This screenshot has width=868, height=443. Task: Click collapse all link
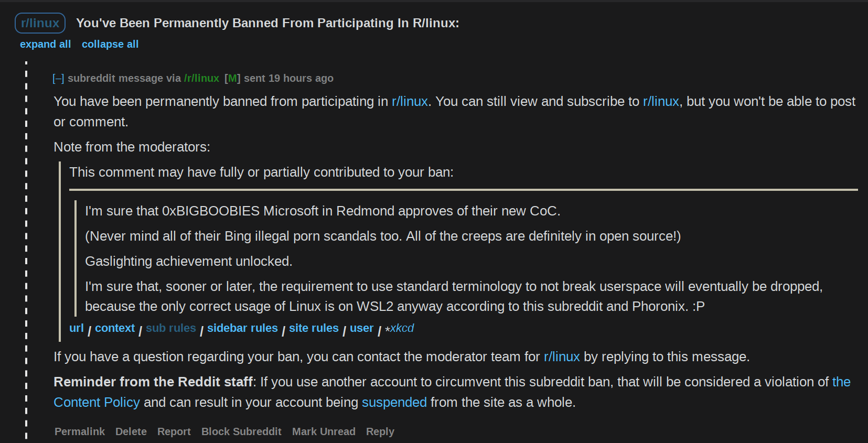110,45
